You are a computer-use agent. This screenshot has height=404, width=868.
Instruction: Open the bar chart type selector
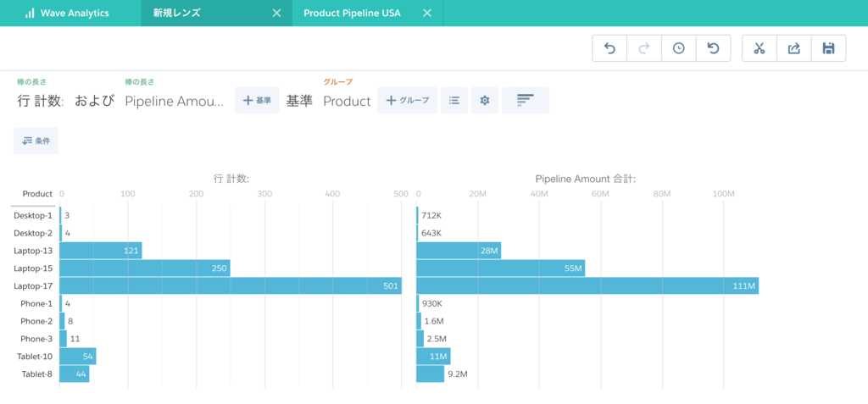pyautogui.click(x=525, y=101)
